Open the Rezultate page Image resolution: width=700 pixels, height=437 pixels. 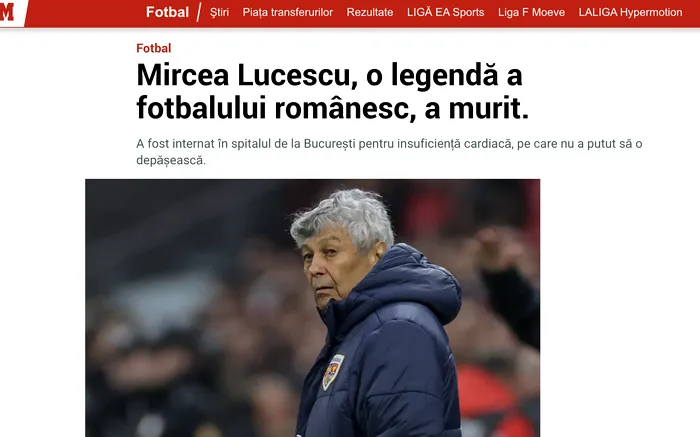370,12
